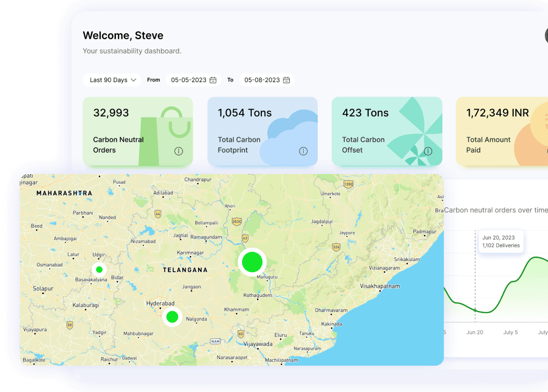Click the Nizamabad label on map
This screenshot has width=548, height=392.
[143, 241]
